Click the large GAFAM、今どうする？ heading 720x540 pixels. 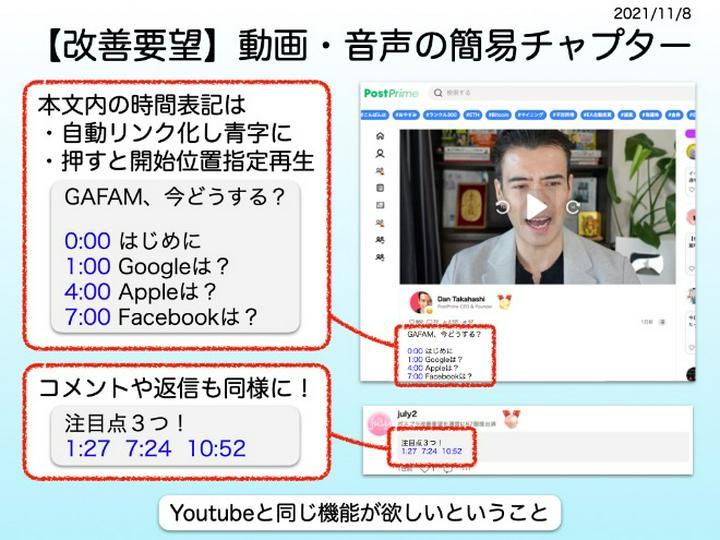pyautogui.click(x=175, y=197)
